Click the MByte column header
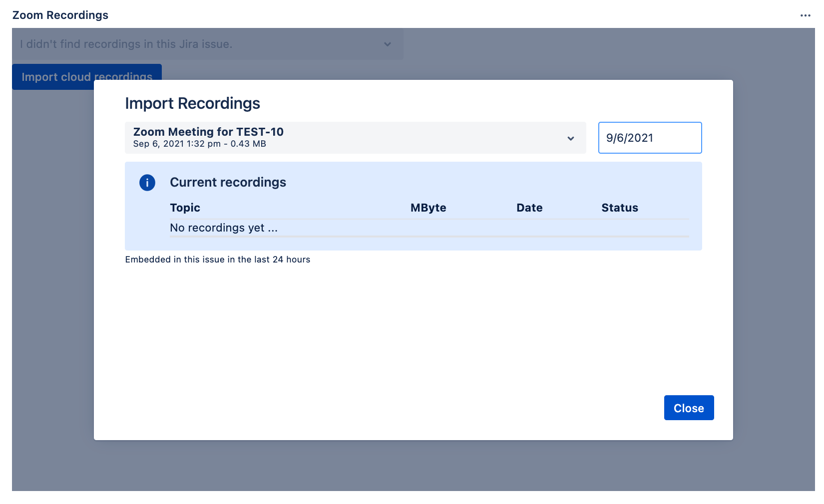Image resolution: width=824 pixels, height=504 pixels. [x=428, y=208]
